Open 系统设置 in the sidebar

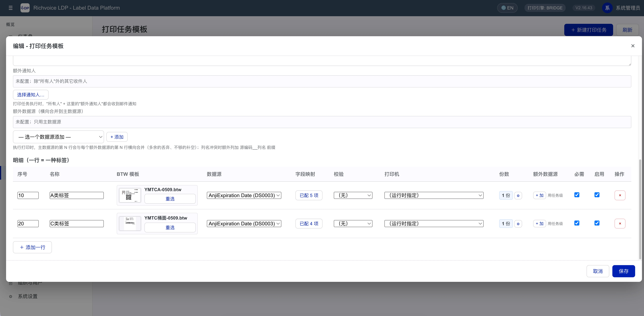coord(27,297)
